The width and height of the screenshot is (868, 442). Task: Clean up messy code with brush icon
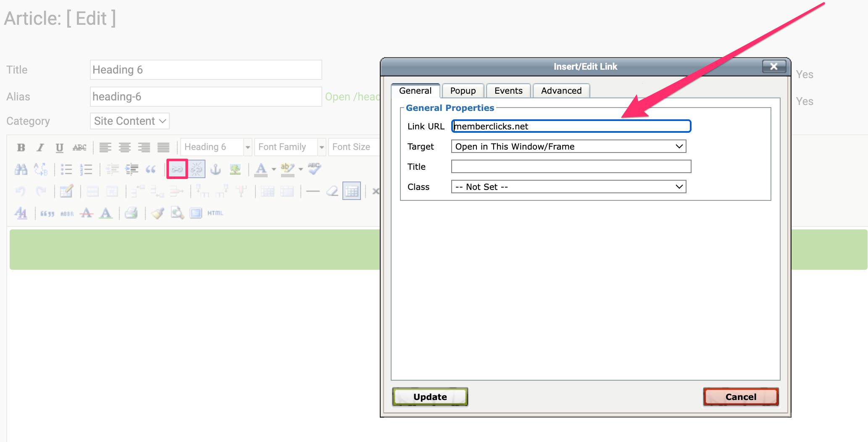pyautogui.click(x=158, y=213)
